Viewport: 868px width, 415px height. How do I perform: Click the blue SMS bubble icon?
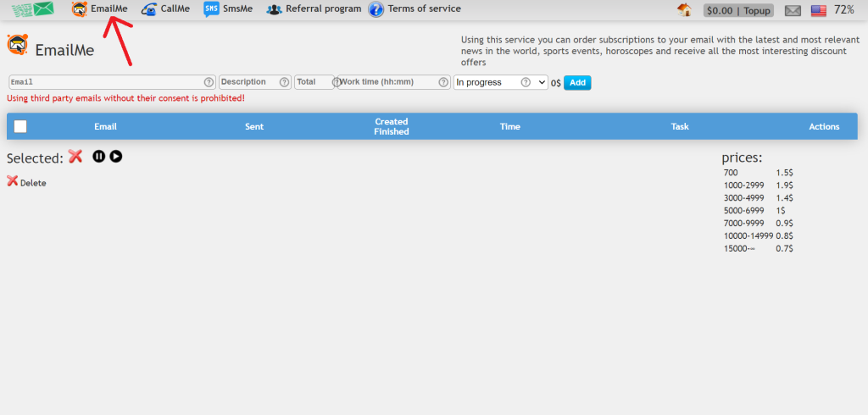point(211,8)
